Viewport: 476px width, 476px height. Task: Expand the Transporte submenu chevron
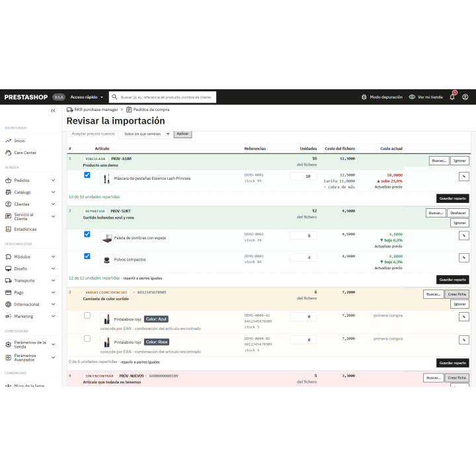[53, 280]
